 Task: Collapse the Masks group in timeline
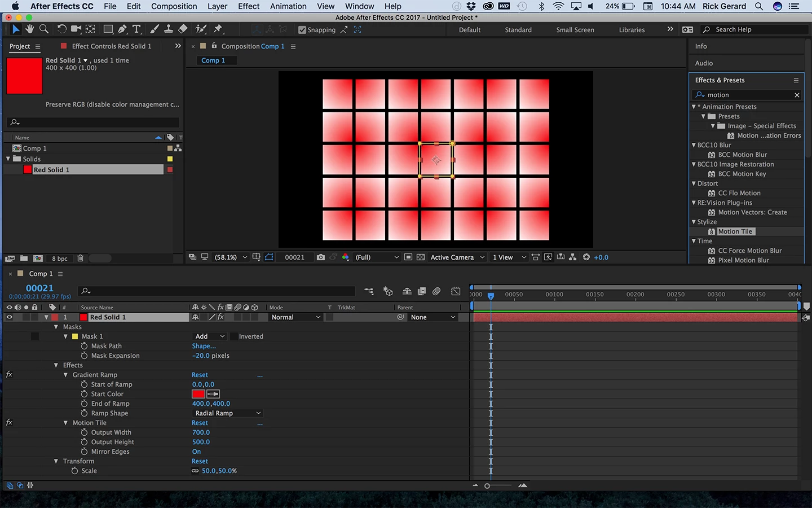[56, 327]
